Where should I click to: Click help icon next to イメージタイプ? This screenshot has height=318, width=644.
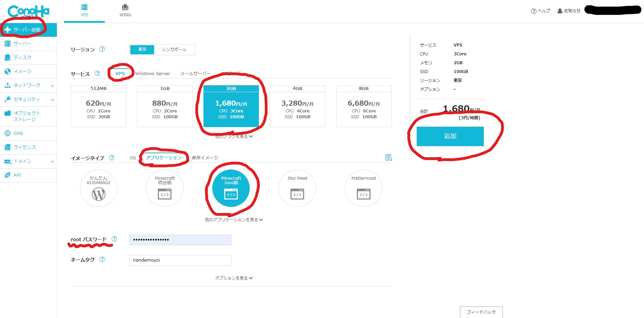(112, 158)
